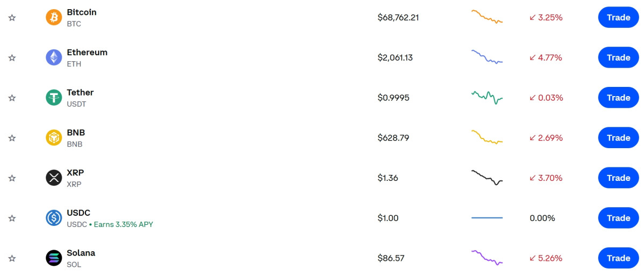This screenshot has height=278, width=644.
Task: Trade Tether using its button
Action: 618,98
